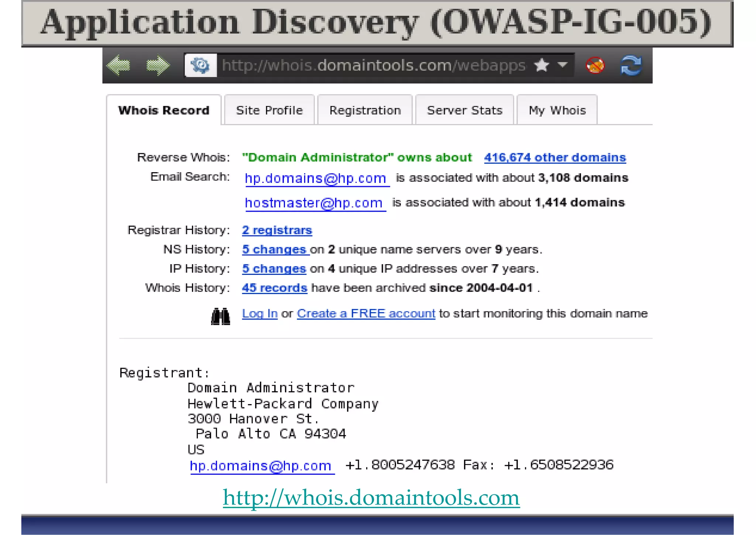Open the address bar history dropdown arrow
The height and width of the screenshot is (535, 756).
tap(562, 65)
